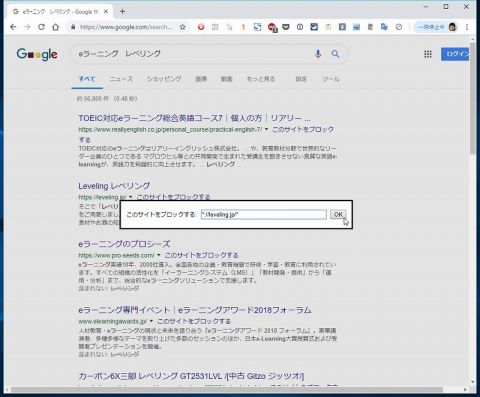
Task: Click the red extension icon with badge
Action: pos(272,27)
